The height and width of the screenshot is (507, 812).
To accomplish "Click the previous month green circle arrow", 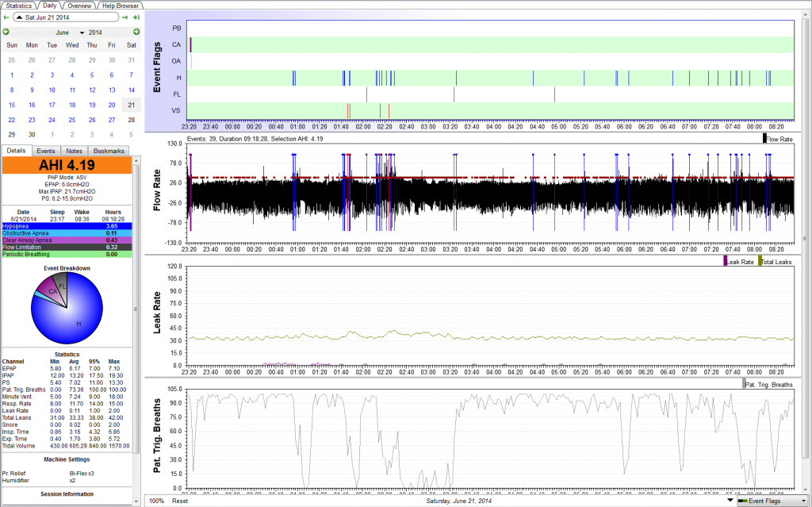I will click(x=6, y=32).
